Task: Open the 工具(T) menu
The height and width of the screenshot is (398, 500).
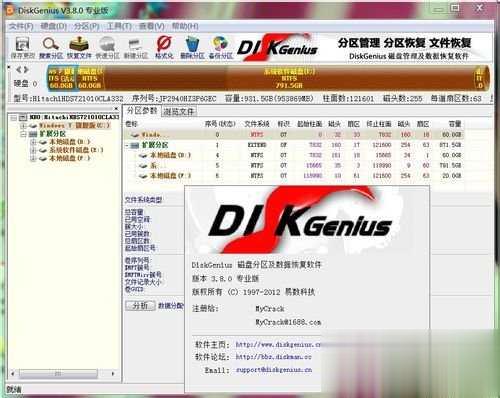Action: tap(119, 26)
